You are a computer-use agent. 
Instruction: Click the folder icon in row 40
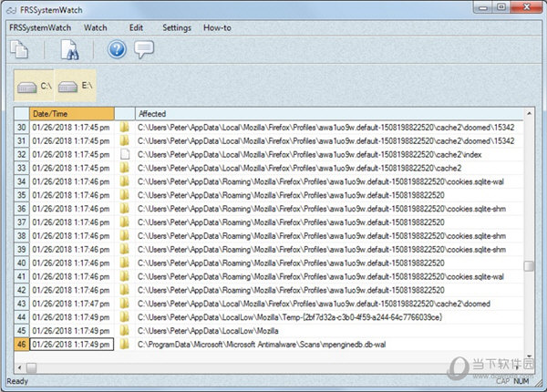[x=125, y=263]
